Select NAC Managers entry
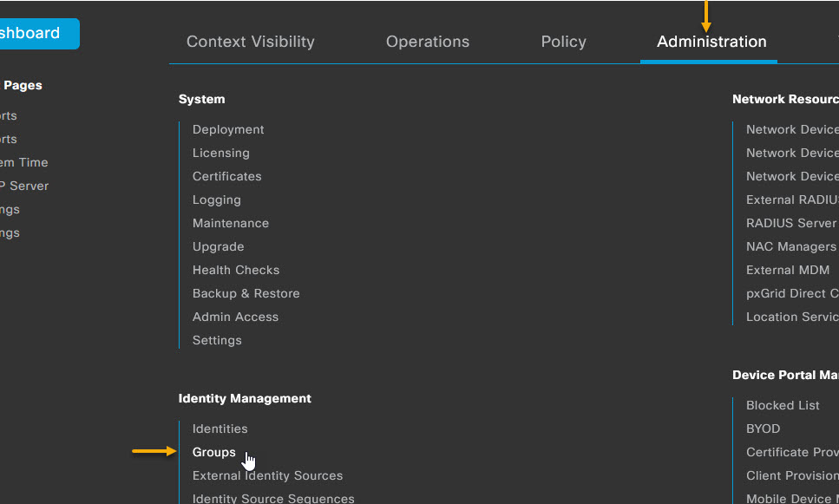 [790, 246]
